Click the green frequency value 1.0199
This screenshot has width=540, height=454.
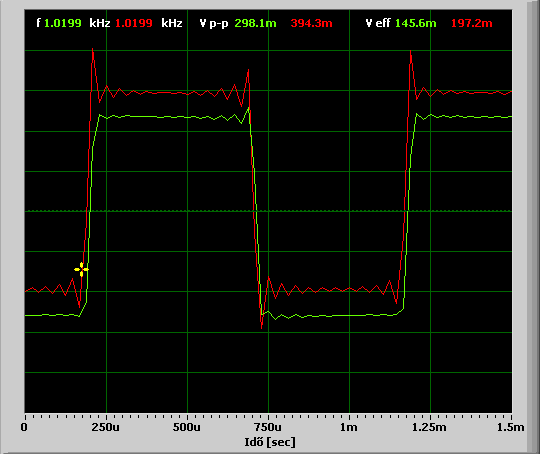[x=63, y=23]
